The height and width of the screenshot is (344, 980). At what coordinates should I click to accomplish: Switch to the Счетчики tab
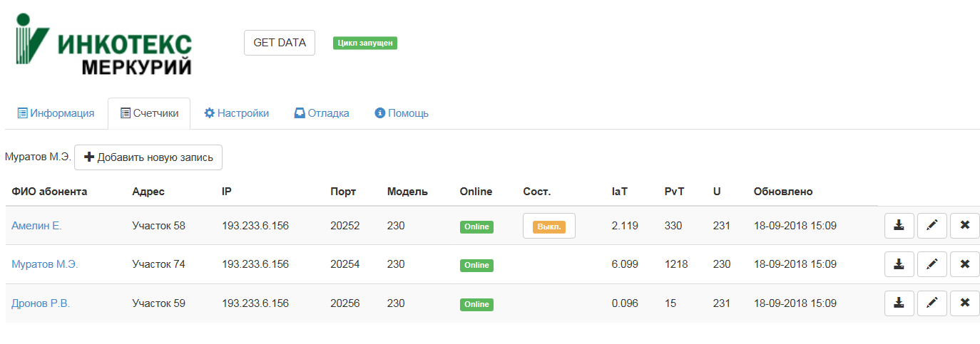pos(149,113)
